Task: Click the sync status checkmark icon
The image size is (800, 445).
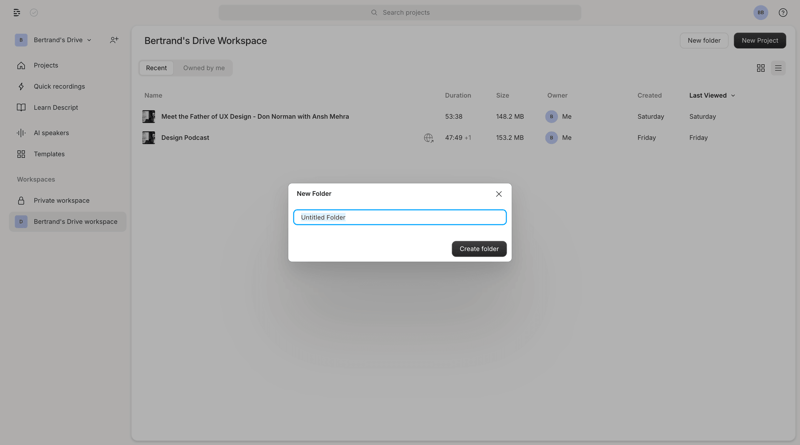Action: [x=34, y=13]
